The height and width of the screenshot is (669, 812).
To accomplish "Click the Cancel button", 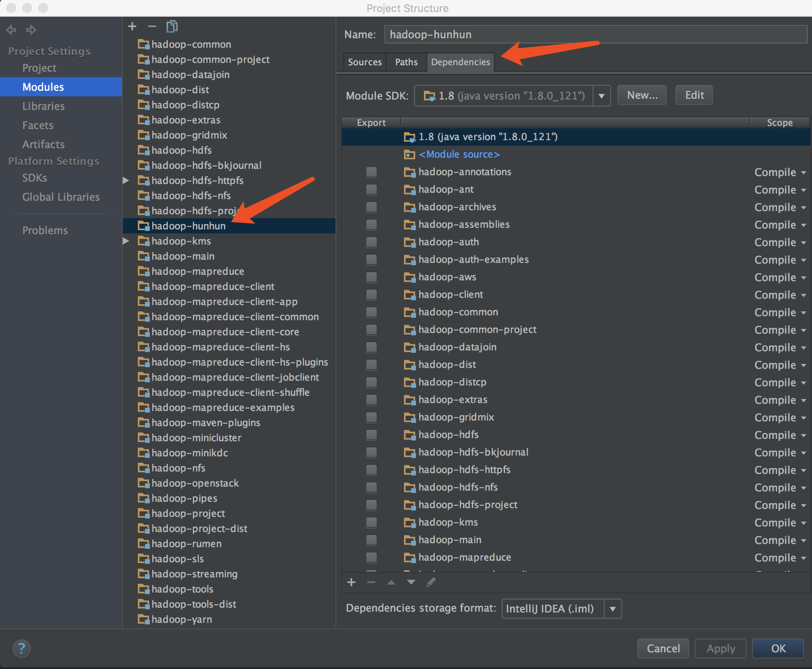I will (663, 648).
